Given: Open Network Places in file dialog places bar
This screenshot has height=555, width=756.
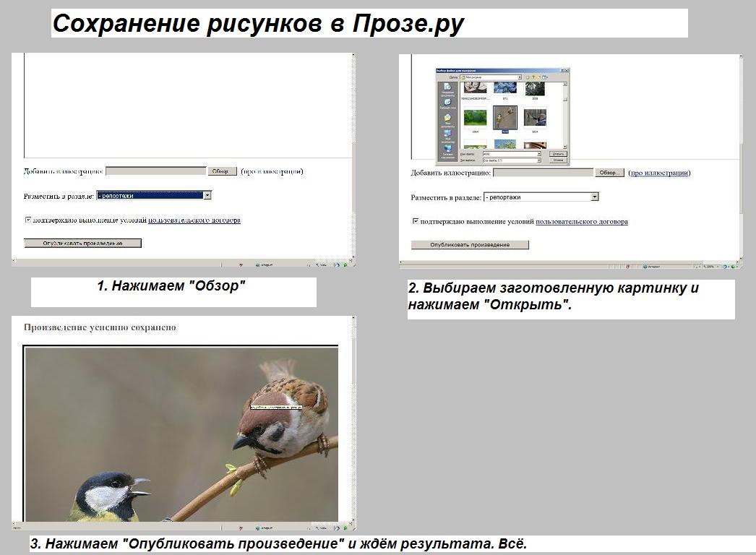Looking at the screenshot, I should (x=447, y=152).
